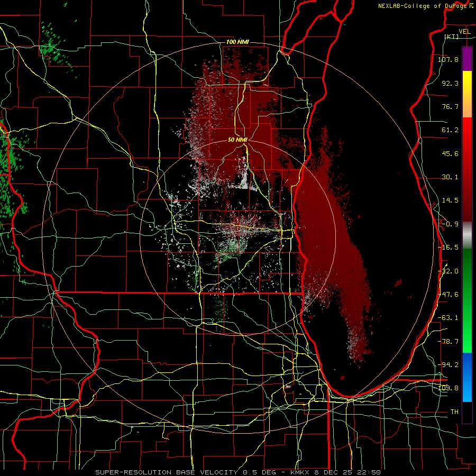Click the 14.5 velocity scale value
The image size is (476, 476).
tap(450, 200)
